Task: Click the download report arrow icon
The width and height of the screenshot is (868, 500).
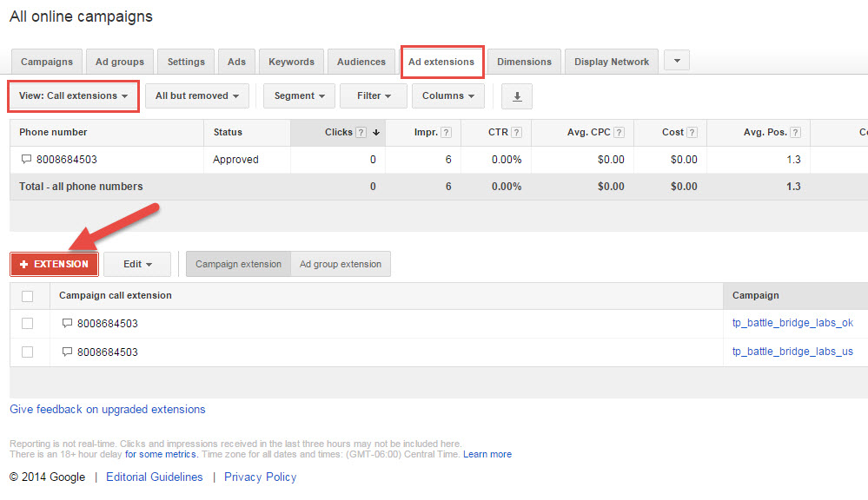Action: 517,96
